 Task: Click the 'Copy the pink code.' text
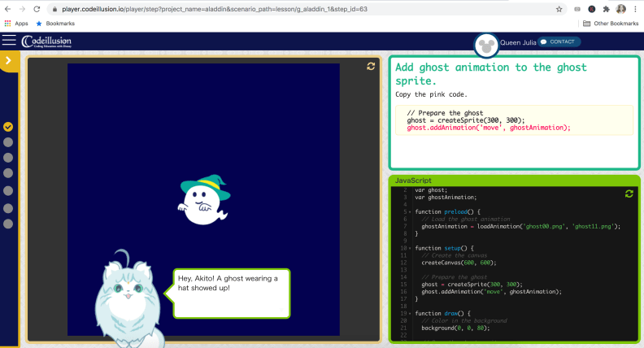[x=431, y=94]
